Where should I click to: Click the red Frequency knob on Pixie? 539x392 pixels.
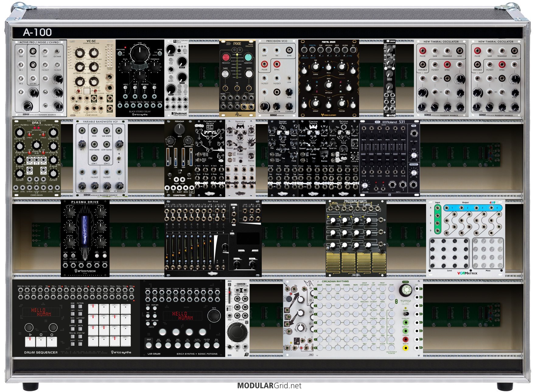[226, 57]
